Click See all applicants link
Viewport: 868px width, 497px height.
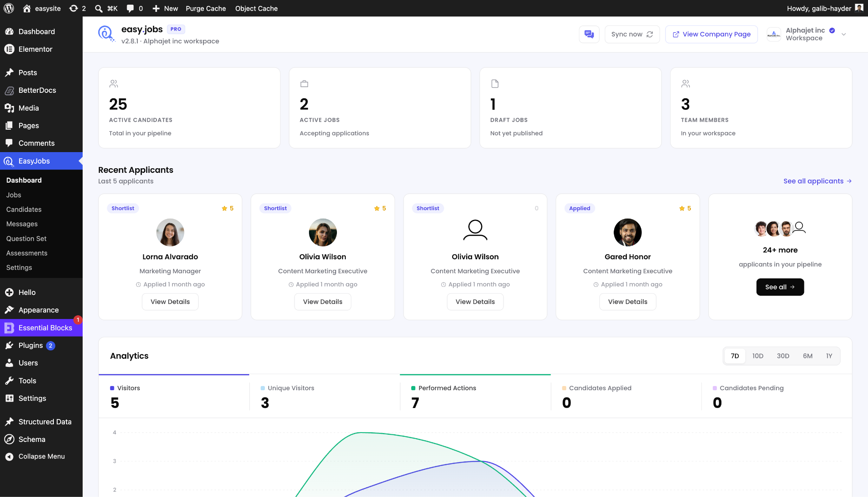click(818, 181)
